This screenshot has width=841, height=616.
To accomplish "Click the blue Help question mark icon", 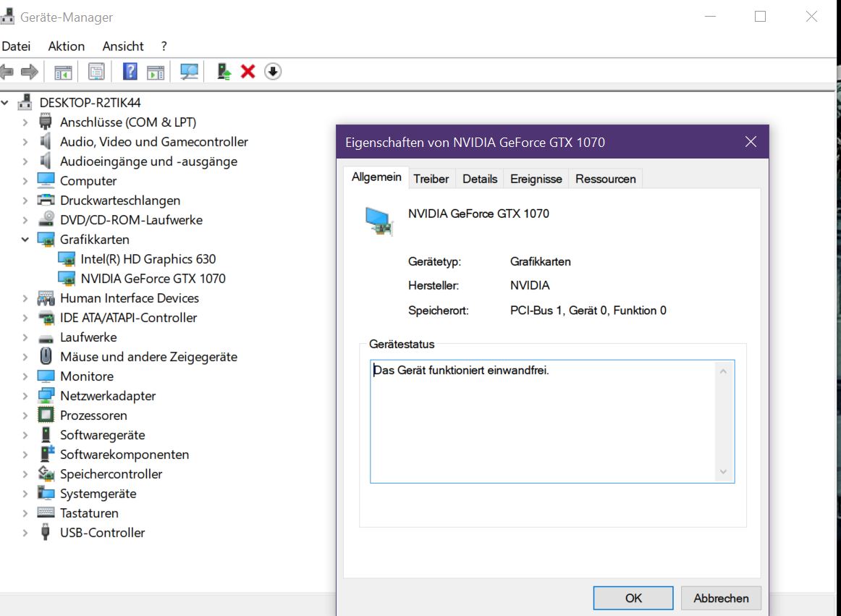I will point(130,72).
